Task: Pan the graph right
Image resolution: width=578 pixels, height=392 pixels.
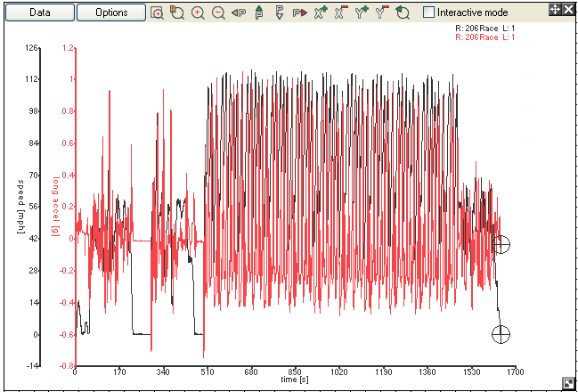Action: (299, 12)
